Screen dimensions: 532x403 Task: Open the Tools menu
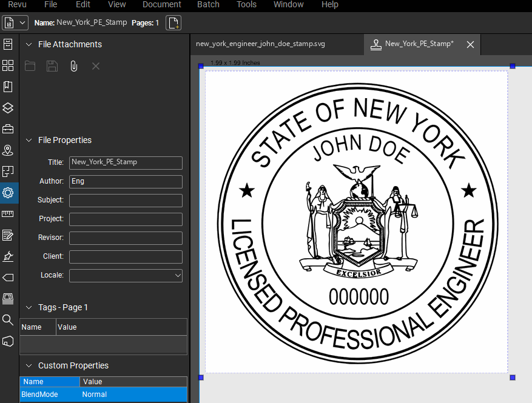coord(246,4)
